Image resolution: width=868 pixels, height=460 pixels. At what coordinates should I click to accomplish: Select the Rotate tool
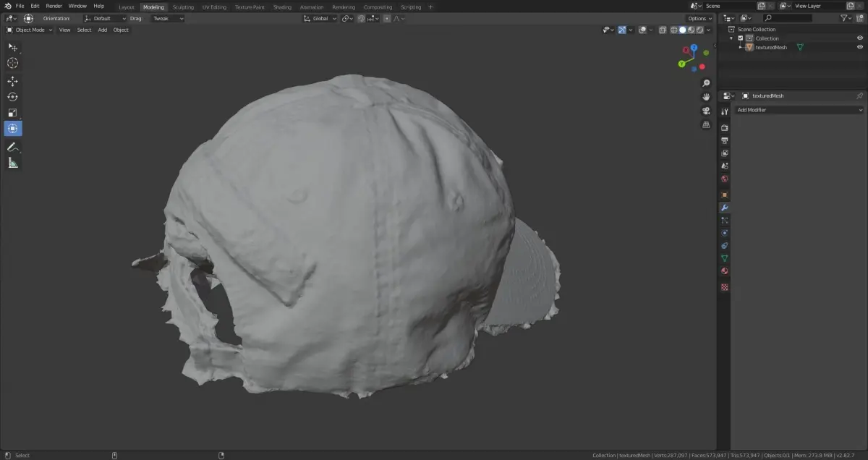[x=12, y=97]
